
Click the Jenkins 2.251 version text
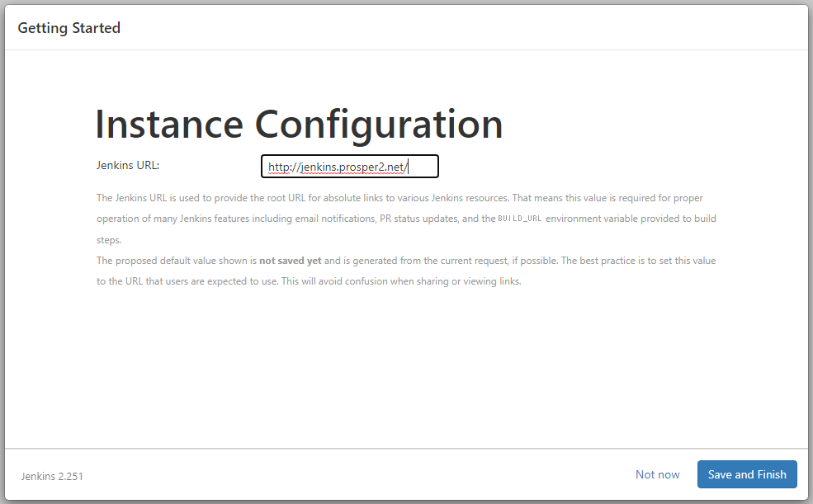[52, 477]
